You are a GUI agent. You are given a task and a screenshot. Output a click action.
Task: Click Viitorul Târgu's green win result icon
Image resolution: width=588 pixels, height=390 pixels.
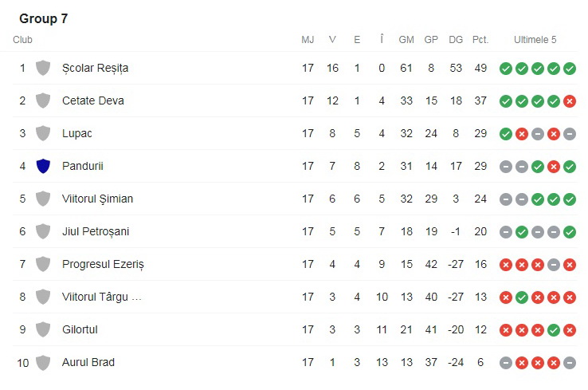(x=521, y=297)
